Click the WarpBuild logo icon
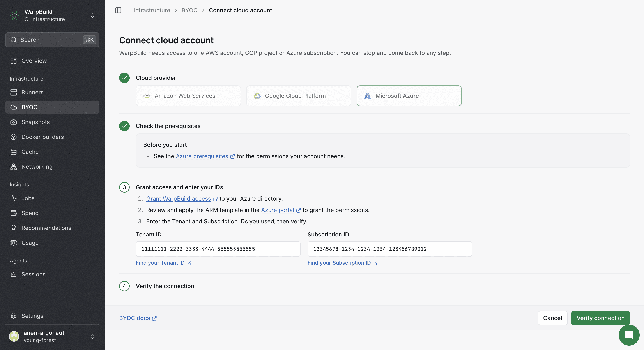The width and height of the screenshot is (644, 350). 14,16
